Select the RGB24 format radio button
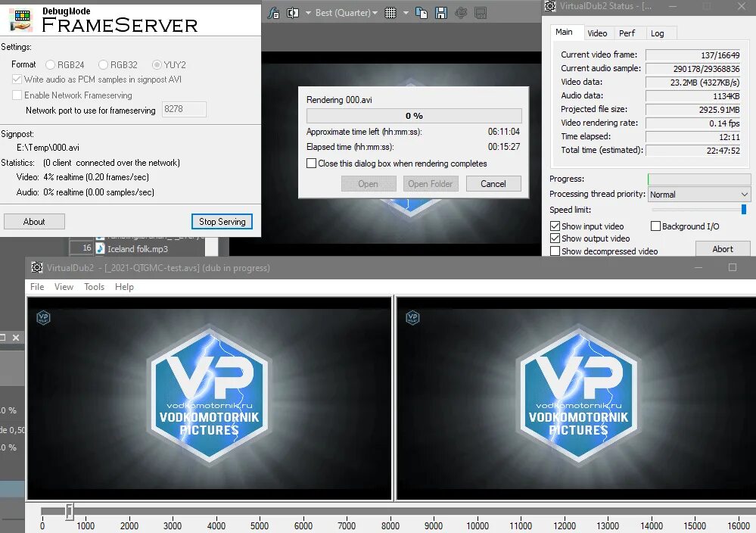Image resolution: width=756 pixels, height=533 pixels. coord(50,64)
